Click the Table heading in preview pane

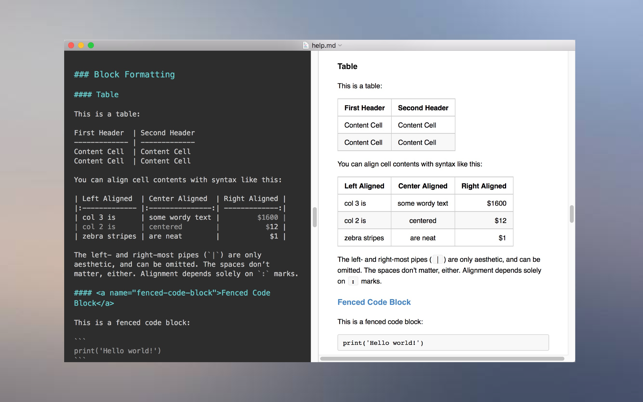coord(347,66)
